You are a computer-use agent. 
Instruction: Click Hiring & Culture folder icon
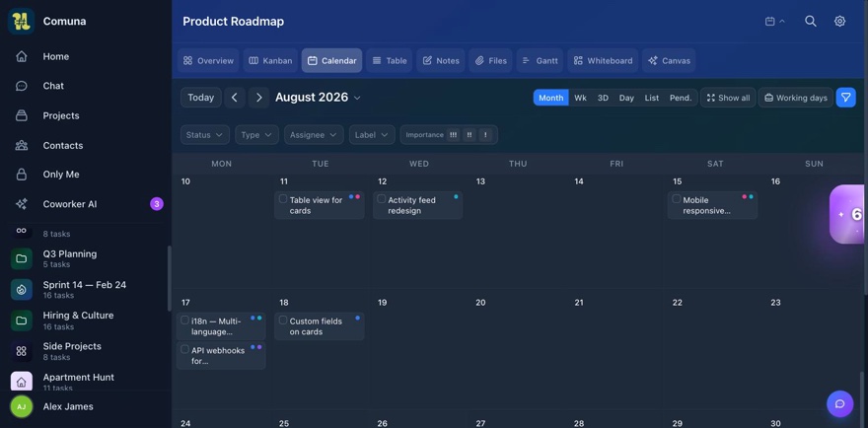(x=21, y=321)
